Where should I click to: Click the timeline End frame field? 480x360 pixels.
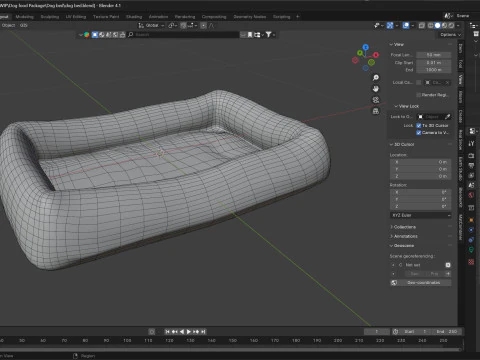point(447,332)
